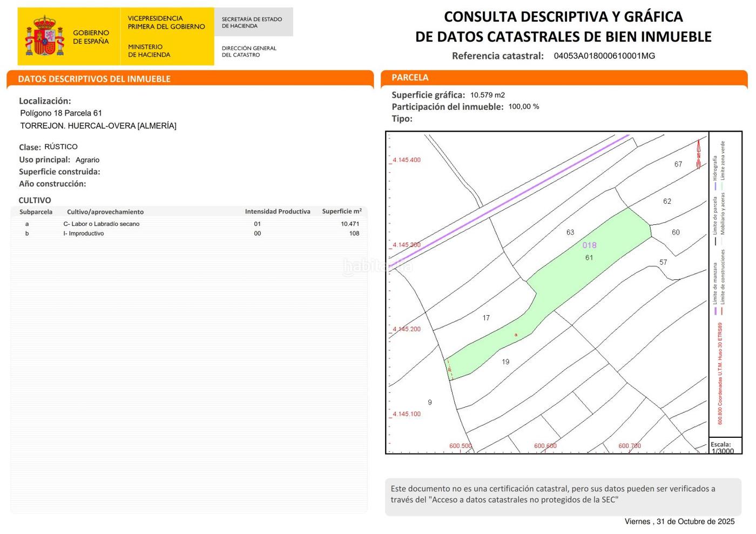Screen dimensions: 756x534
Task: Click the Hidrografía legend line symbol
Action: tap(715, 186)
